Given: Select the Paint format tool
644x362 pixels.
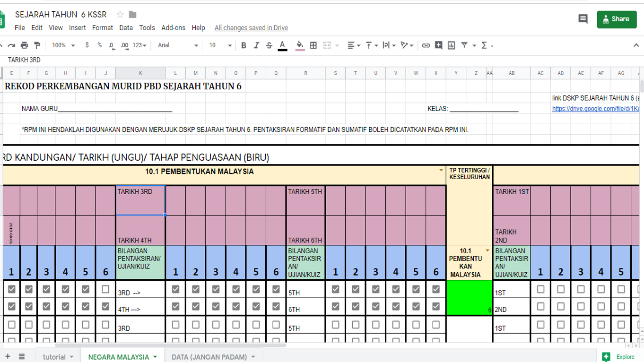Looking at the screenshot, I should click(37, 45).
